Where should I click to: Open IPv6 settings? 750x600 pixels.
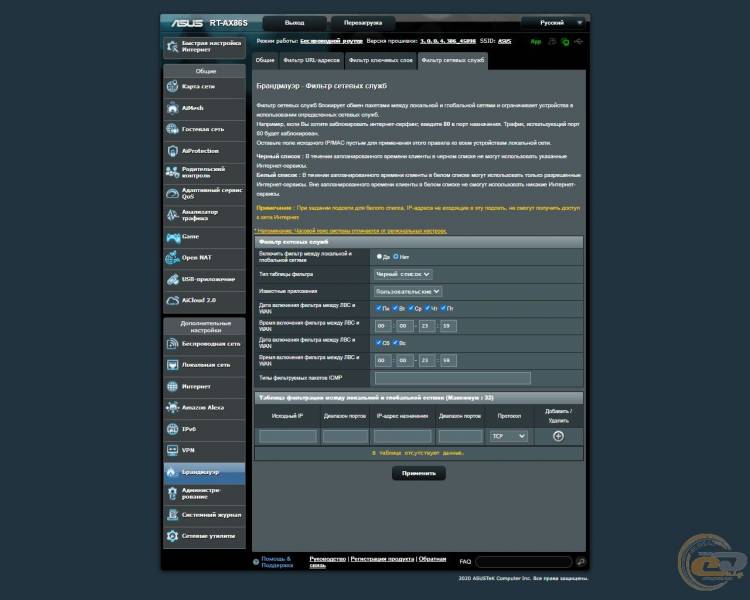pyautogui.click(x=204, y=429)
